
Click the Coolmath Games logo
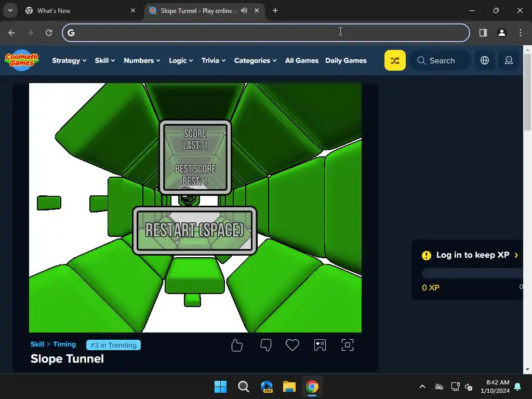(22, 60)
